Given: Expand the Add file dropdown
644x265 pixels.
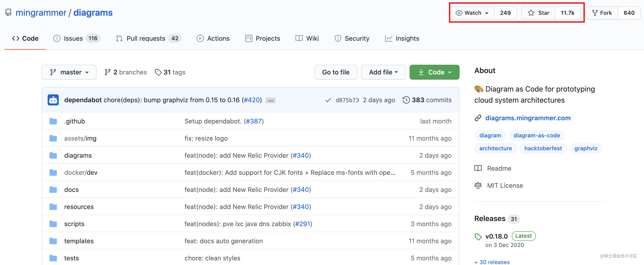Looking at the screenshot, I should point(383,72).
